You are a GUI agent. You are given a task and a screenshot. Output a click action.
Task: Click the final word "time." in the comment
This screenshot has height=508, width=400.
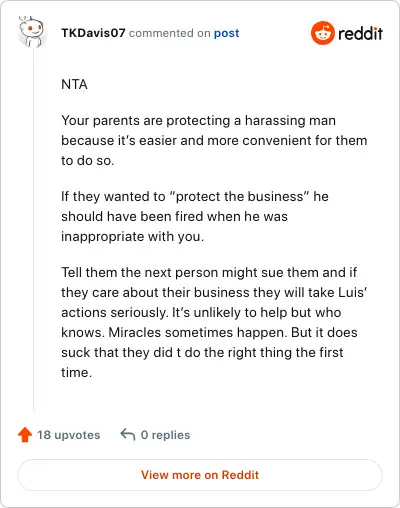[76, 372]
